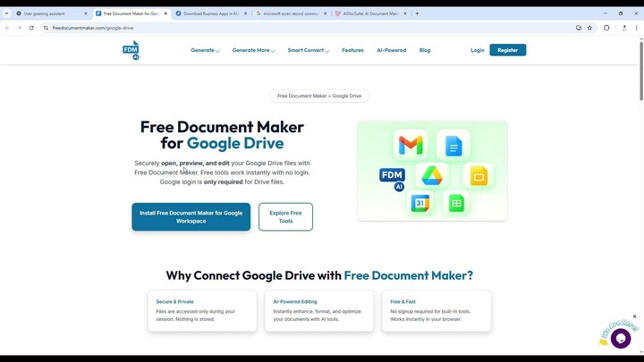Open the browser profile icon

click(624, 28)
